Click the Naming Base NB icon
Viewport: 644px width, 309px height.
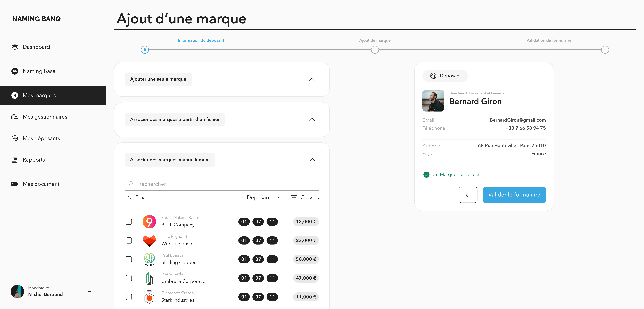(x=15, y=71)
